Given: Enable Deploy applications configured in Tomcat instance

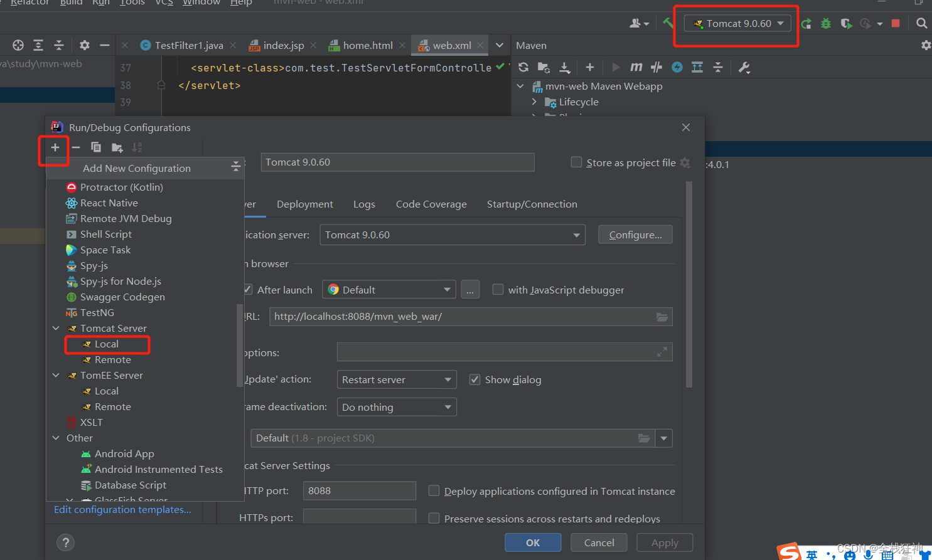Looking at the screenshot, I should click(434, 490).
